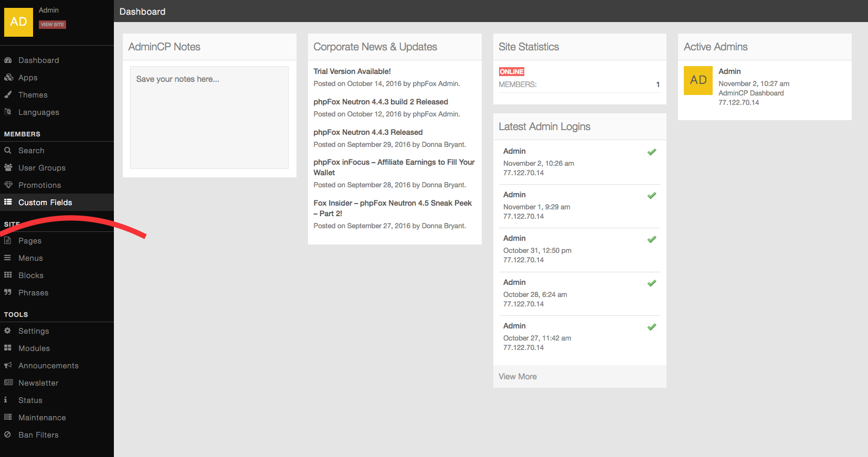Image resolution: width=868 pixels, height=457 pixels.
Task: Click the Pages document icon
Action: tap(8, 241)
